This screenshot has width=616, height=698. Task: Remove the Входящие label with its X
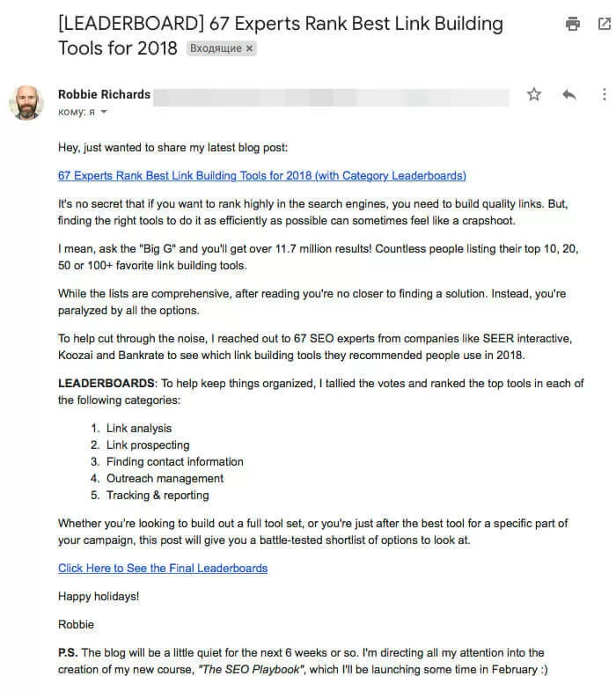tap(249, 49)
